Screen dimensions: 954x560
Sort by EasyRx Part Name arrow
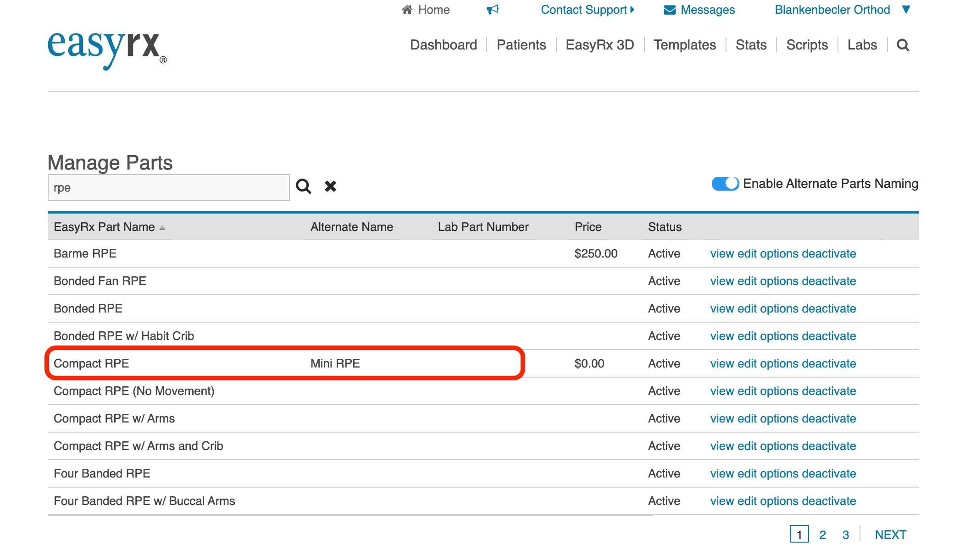pyautogui.click(x=162, y=228)
